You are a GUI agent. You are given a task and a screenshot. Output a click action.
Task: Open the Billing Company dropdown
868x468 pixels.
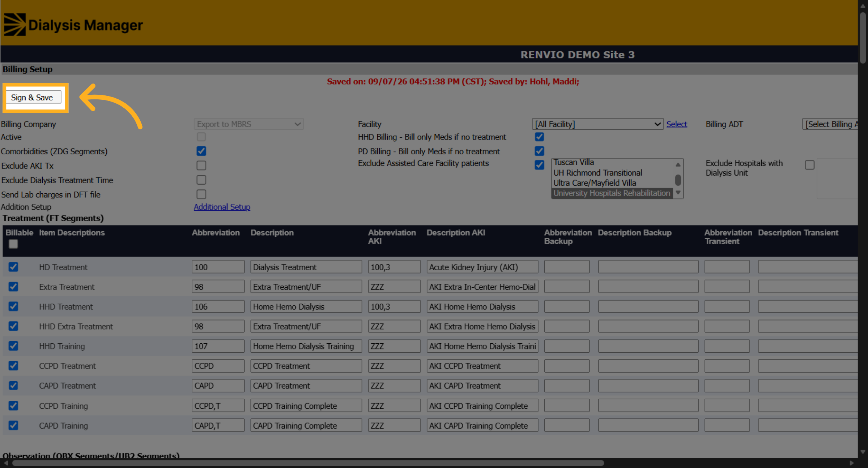248,124
